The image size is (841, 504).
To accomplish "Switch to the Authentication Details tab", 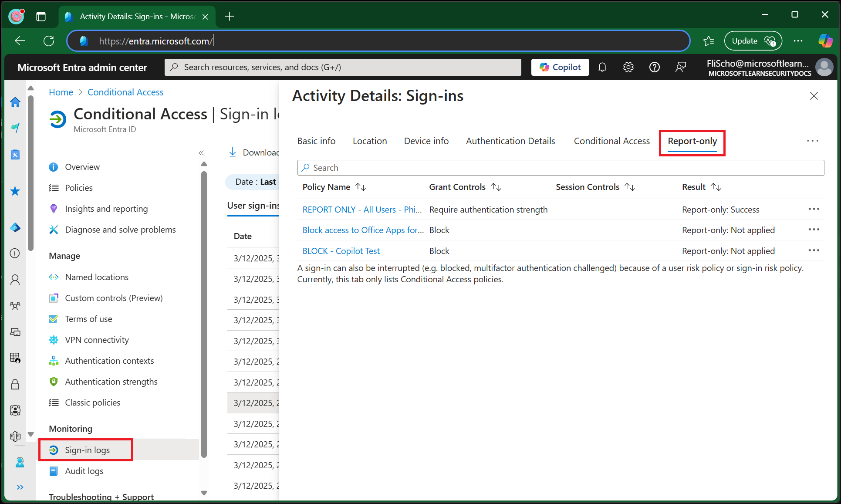I will tap(510, 141).
